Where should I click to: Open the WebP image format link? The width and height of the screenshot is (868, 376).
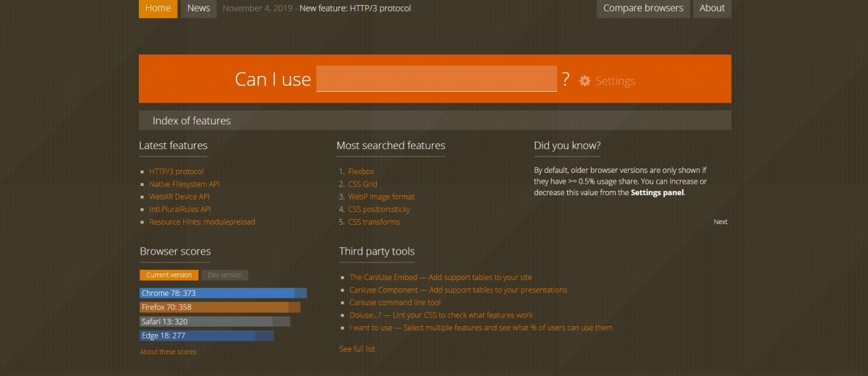pos(381,197)
